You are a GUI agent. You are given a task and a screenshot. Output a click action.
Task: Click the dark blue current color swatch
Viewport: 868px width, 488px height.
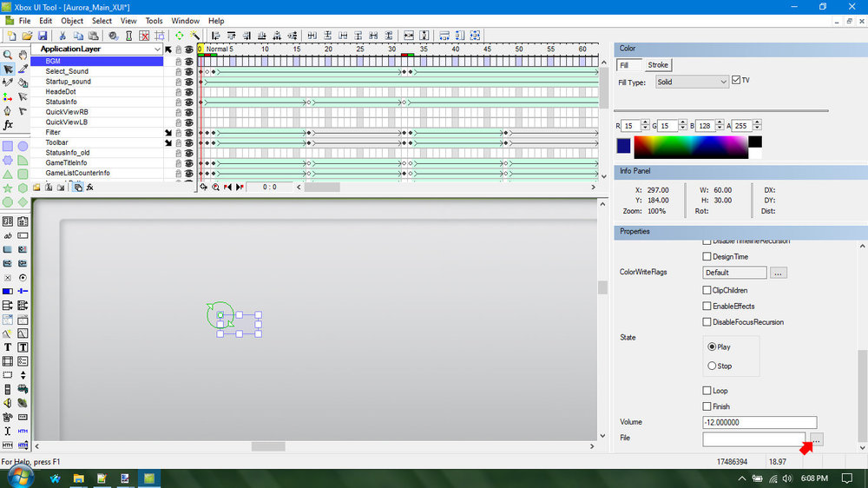[623, 146]
